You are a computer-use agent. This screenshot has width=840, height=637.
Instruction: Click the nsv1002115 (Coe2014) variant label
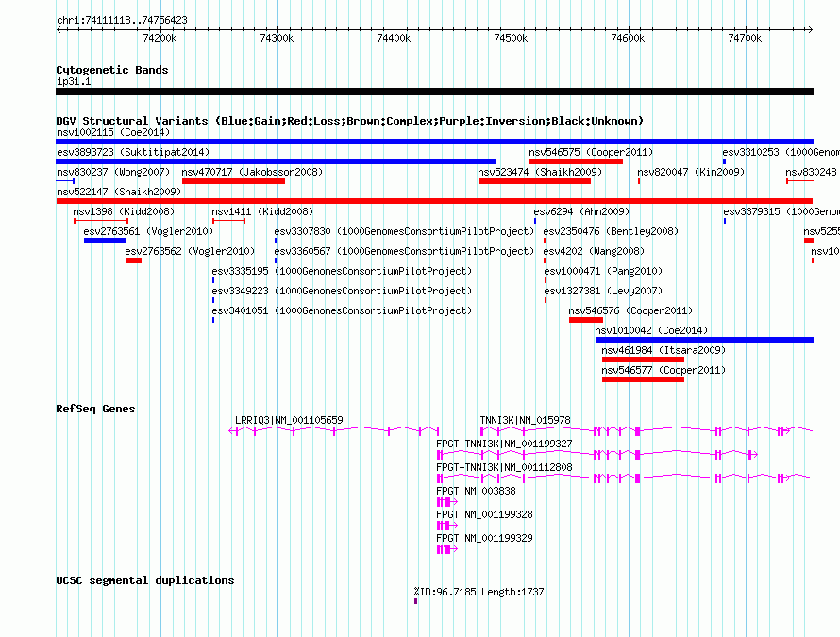click(113, 132)
